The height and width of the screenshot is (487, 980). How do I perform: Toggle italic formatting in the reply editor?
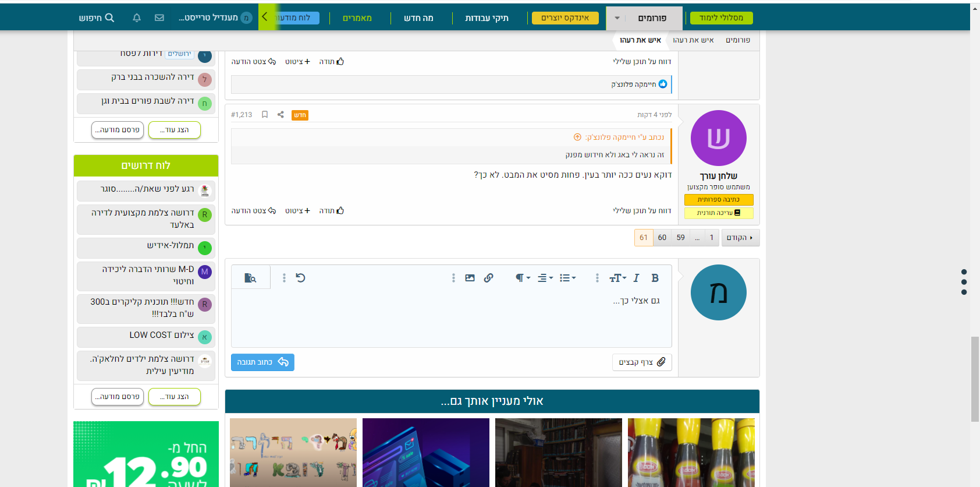pos(636,278)
